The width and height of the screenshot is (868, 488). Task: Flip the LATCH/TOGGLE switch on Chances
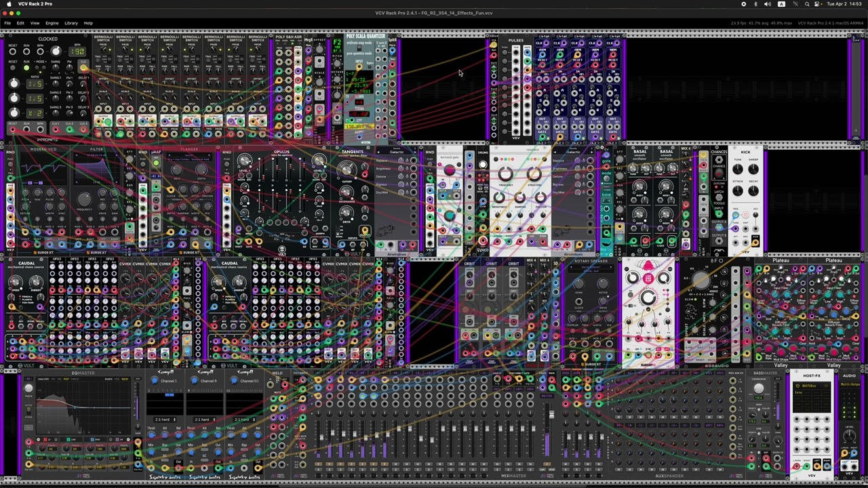pyautogui.click(x=719, y=197)
